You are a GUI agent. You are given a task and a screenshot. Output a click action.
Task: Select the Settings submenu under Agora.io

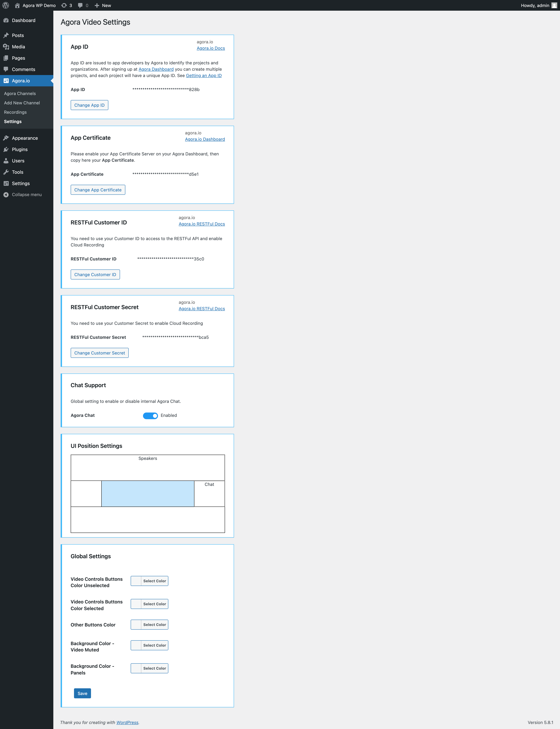[13, 121]
